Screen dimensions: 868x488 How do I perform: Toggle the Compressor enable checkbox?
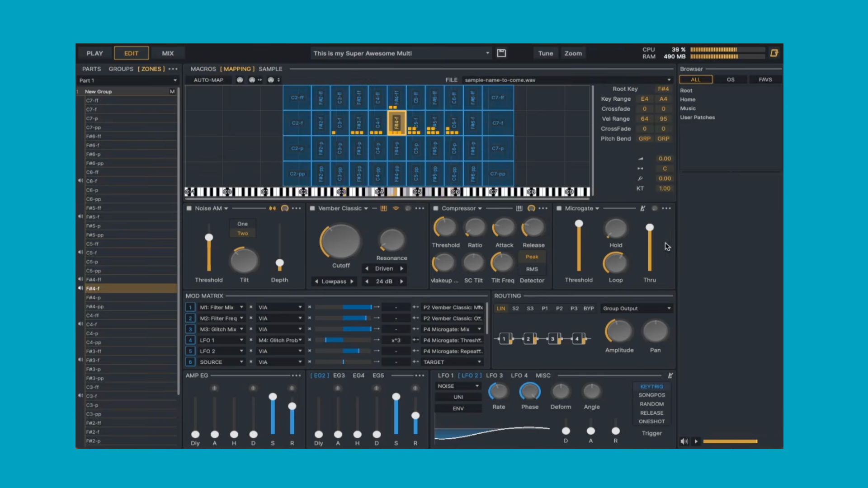tap(436, 208)
